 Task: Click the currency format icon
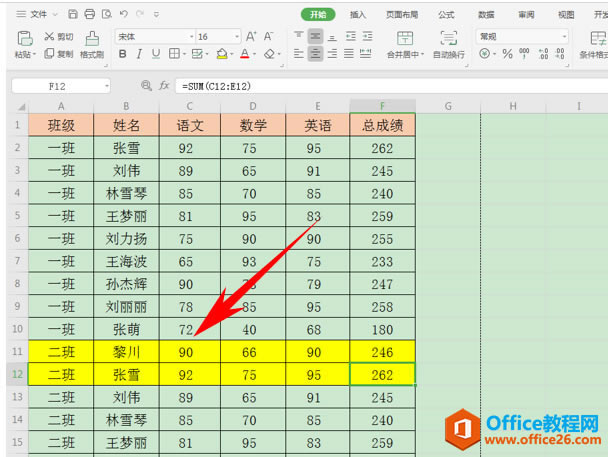tap(484, 53)
